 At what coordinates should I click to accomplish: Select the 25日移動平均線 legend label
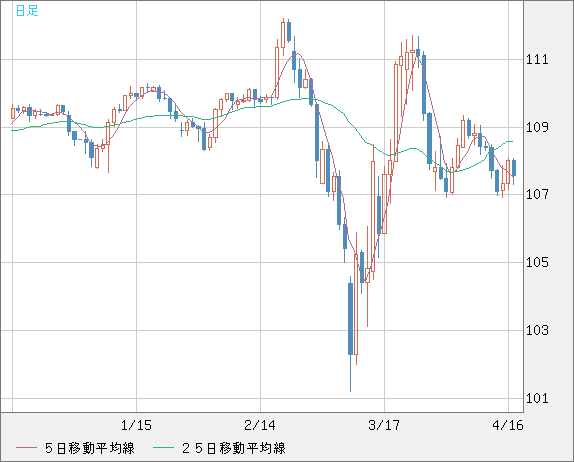click(234, 448)
